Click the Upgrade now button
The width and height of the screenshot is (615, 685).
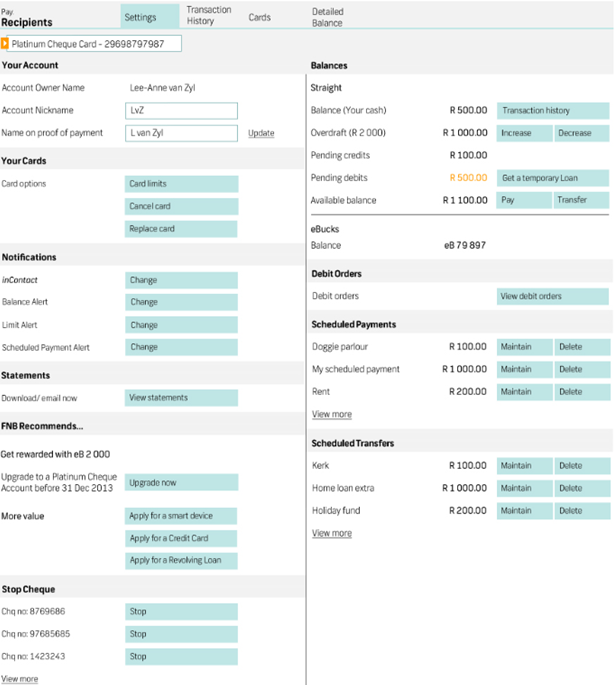point(181,482)
